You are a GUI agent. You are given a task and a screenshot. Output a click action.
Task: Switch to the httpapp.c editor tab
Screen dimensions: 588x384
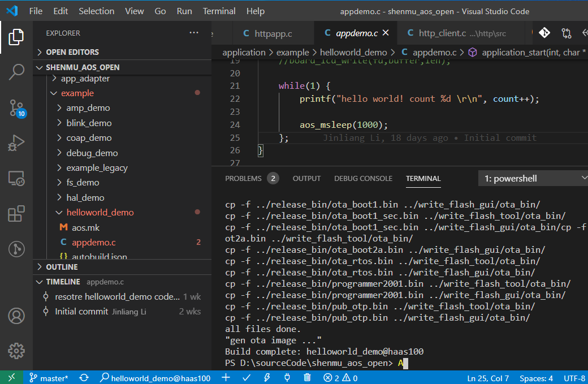[273, 33]
